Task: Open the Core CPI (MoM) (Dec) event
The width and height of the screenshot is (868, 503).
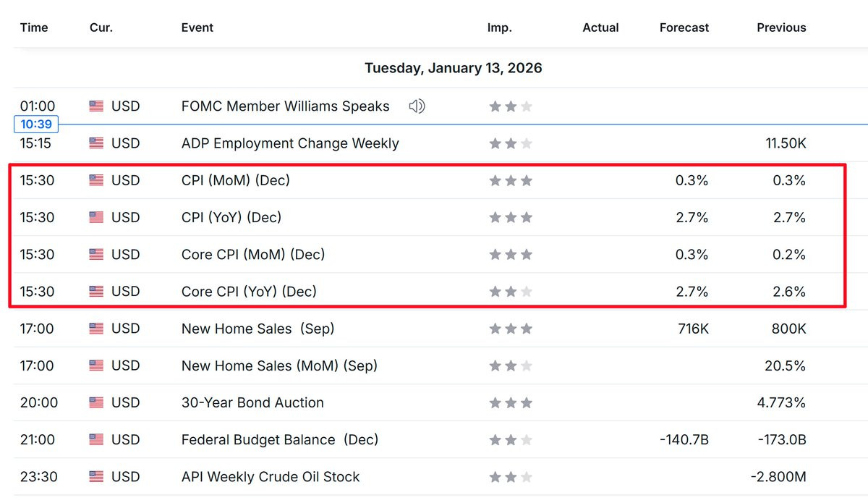Action: tap(253, 255)
